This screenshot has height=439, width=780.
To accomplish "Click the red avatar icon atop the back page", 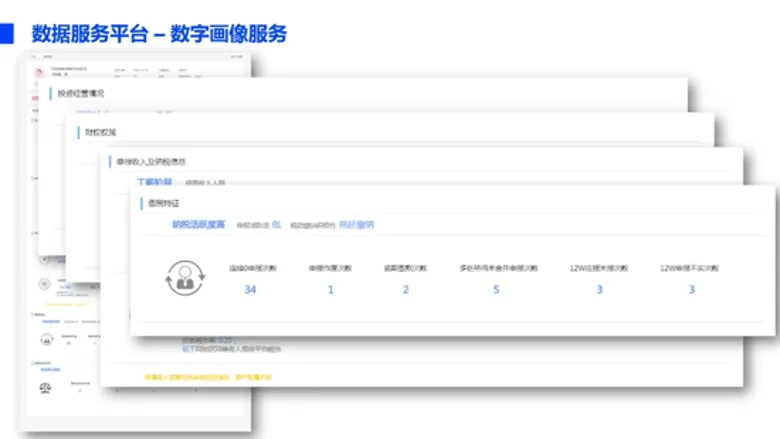I will 39,73.
